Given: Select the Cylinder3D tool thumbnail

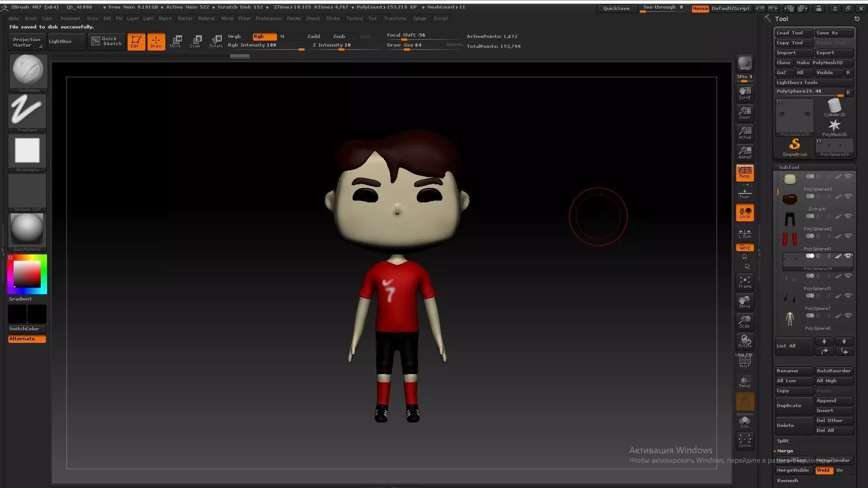Looking at the screenshot, I should (x=834, y=108).
